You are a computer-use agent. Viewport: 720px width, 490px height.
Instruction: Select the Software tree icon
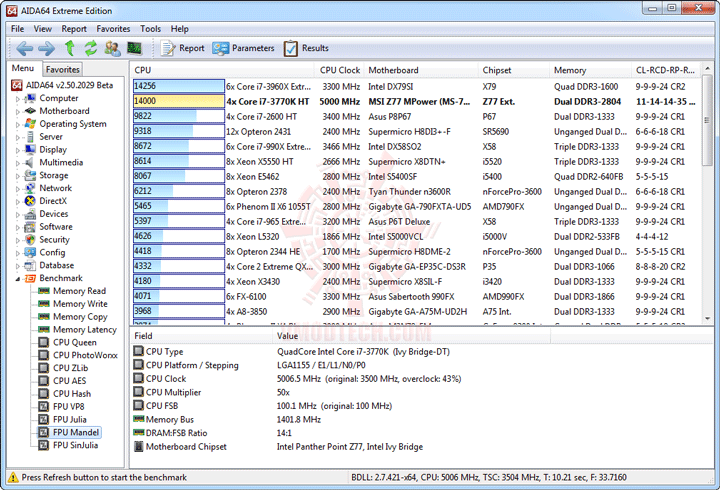point(30,226)
